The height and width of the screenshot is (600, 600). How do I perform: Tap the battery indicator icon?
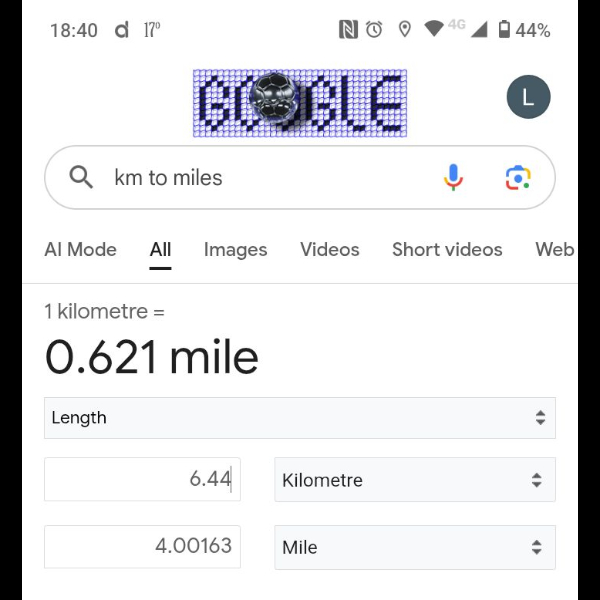[x=504, y=30]
